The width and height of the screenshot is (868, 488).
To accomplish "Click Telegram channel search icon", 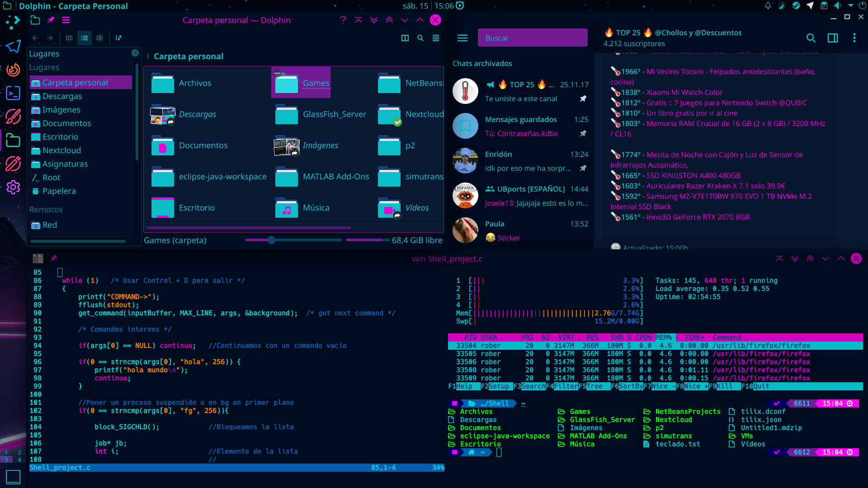I will (811, 38).
